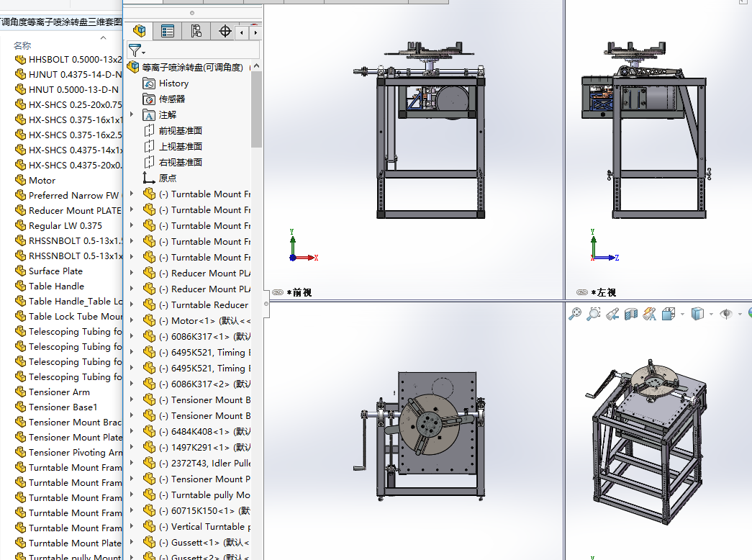This screenshot has width=752, height=560.
Task: Select the Zoom to Area tool
Action: [x=593, y=314]
